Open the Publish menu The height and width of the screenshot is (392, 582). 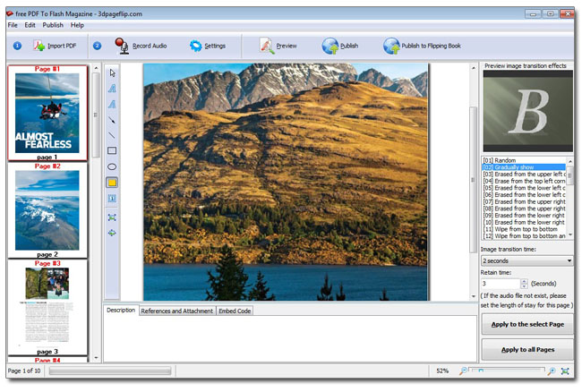pyautogui.click(x=53, y=25)
